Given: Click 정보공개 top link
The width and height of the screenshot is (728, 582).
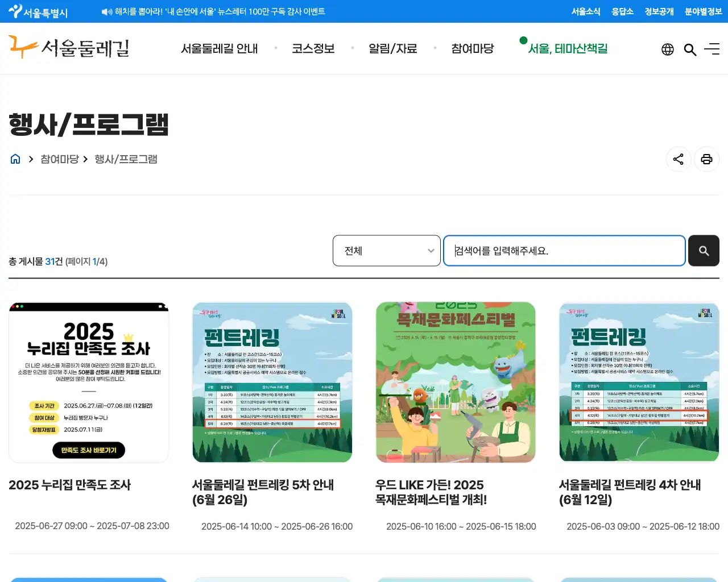Looking at the screenshot, I should [x=659, y=11].
